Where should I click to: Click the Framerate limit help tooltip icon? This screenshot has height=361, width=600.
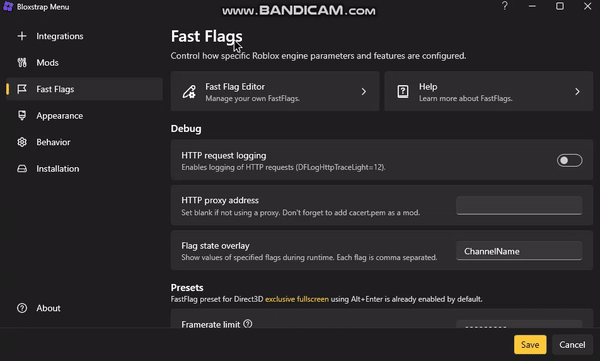point(248,324)
